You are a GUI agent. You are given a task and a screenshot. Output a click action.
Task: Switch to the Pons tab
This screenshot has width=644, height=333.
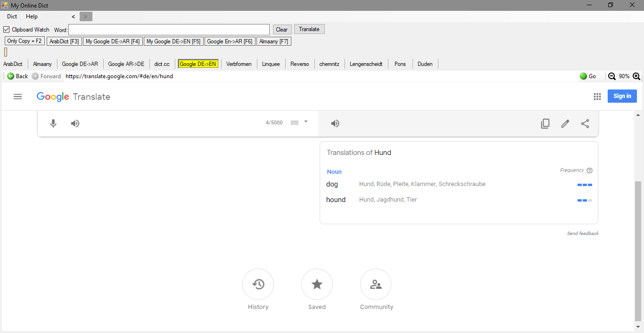click(x=400, y=64)
